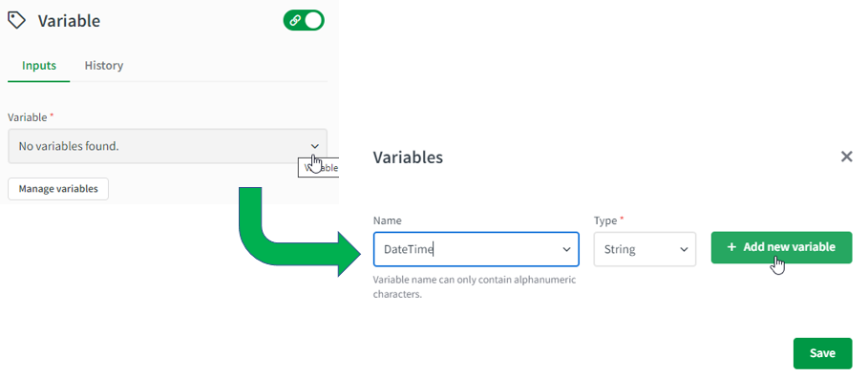This screenshot has width=868, height=377.
Task: Click the Variables dialog heading
Action: tap(408, 157)
